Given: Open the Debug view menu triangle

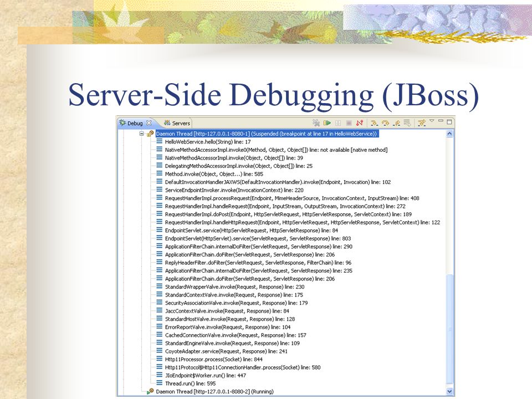Looking at the screenshot, I should coord(432,121).
